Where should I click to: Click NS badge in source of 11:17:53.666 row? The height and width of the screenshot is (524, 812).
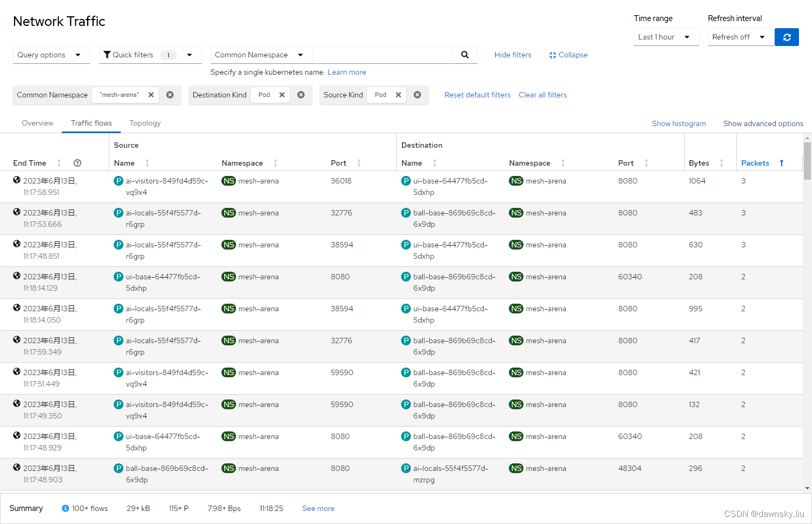pos(228,213)
